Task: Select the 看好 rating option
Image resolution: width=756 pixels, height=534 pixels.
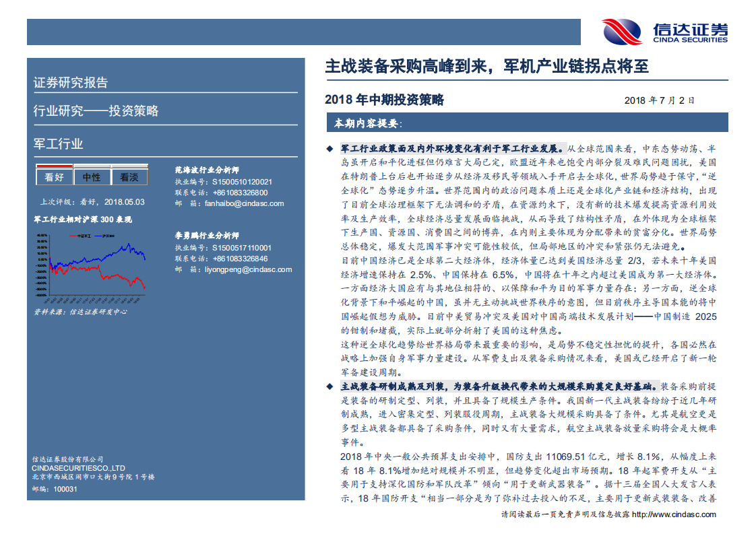Action: click(53, 176)
